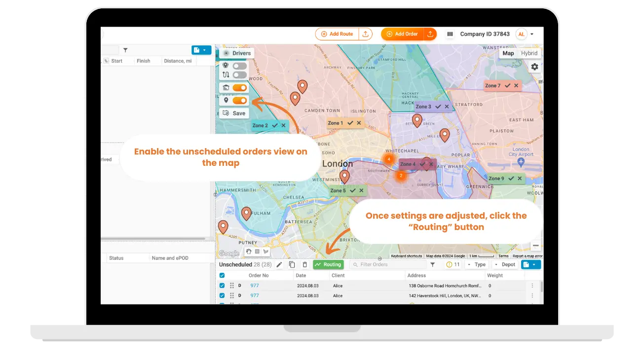This screenshot has height=348, width=644.
Task: Upload routes via icon beside Add Route
Action: (365, 34)
